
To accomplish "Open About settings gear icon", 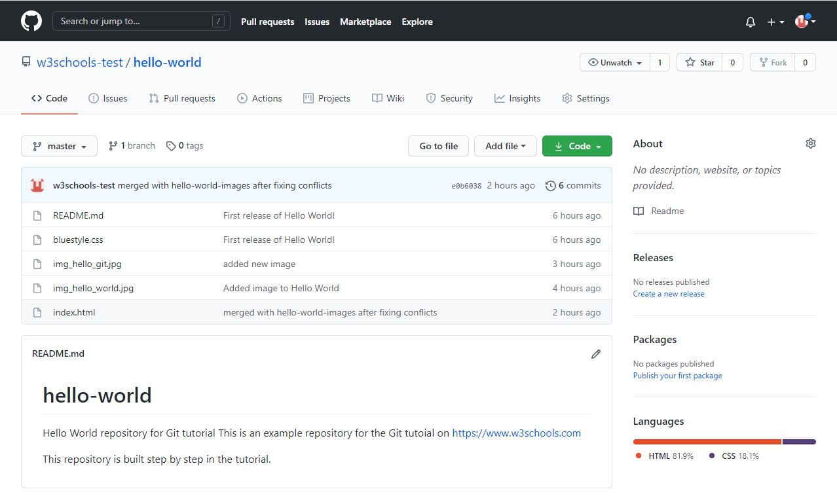I will tap(811, 143).
